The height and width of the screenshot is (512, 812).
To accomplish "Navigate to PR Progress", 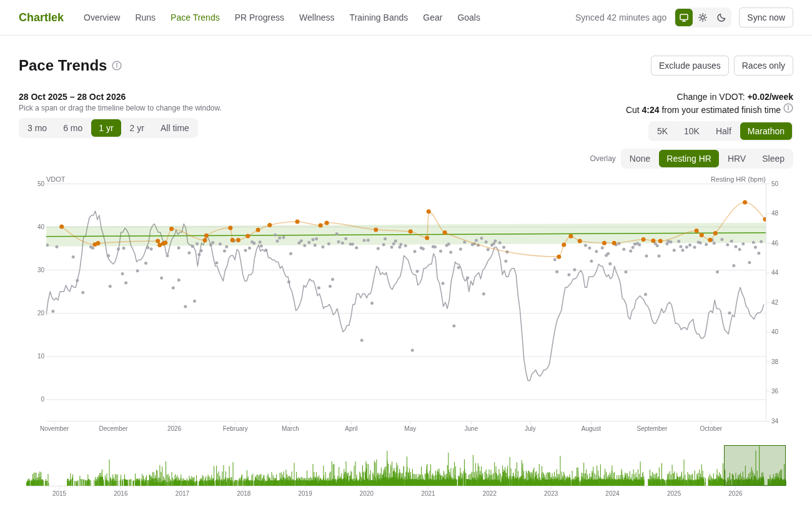I will point(259,17).
